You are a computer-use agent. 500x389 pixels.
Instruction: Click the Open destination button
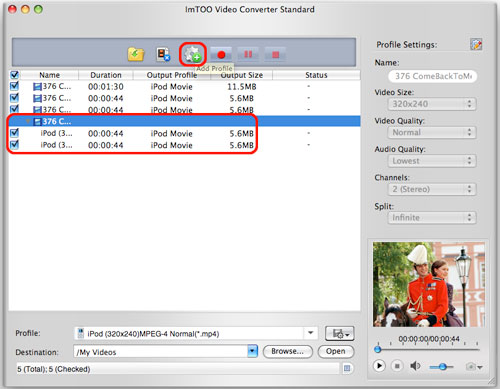pos(336,351)
